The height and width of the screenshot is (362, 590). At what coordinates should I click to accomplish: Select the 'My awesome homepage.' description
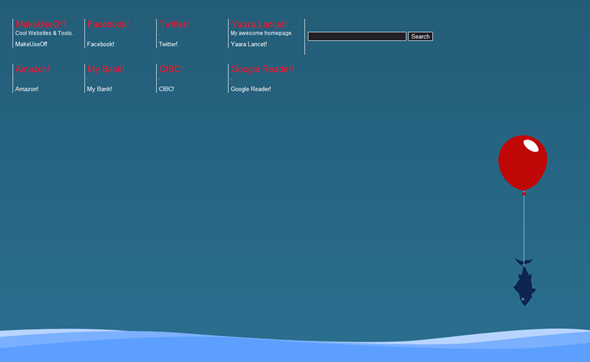tap(262, 33)
